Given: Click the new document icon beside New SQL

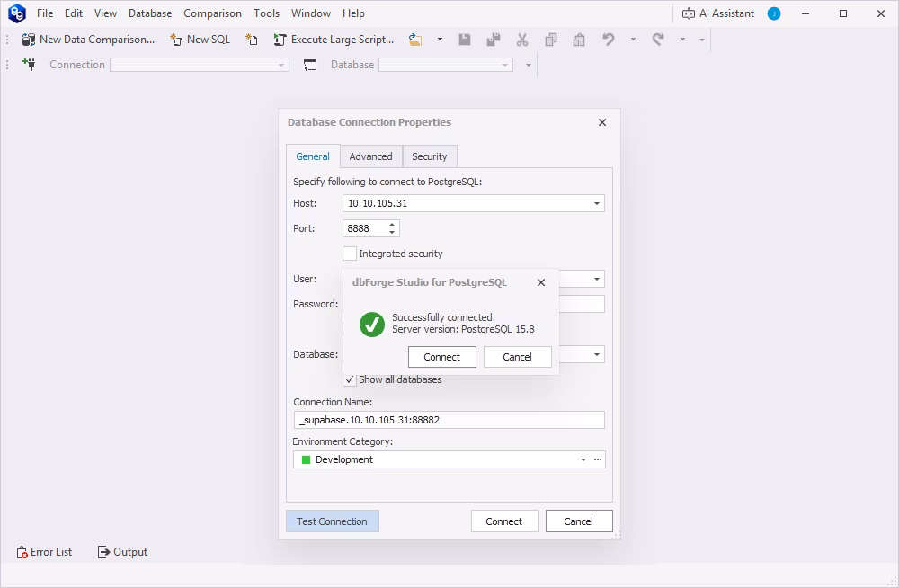Looking at the screenshot, I should point(251,40).
